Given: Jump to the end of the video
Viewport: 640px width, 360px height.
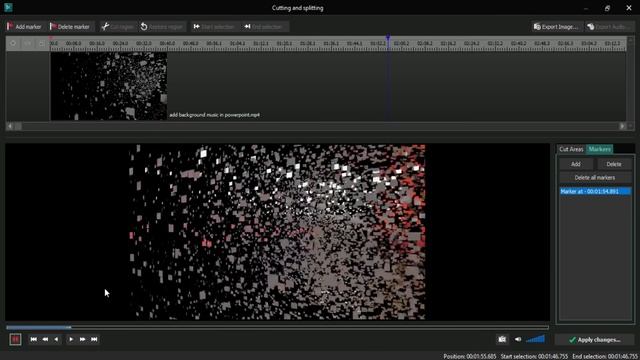Looking at the screenshot, I should (94, 339).
